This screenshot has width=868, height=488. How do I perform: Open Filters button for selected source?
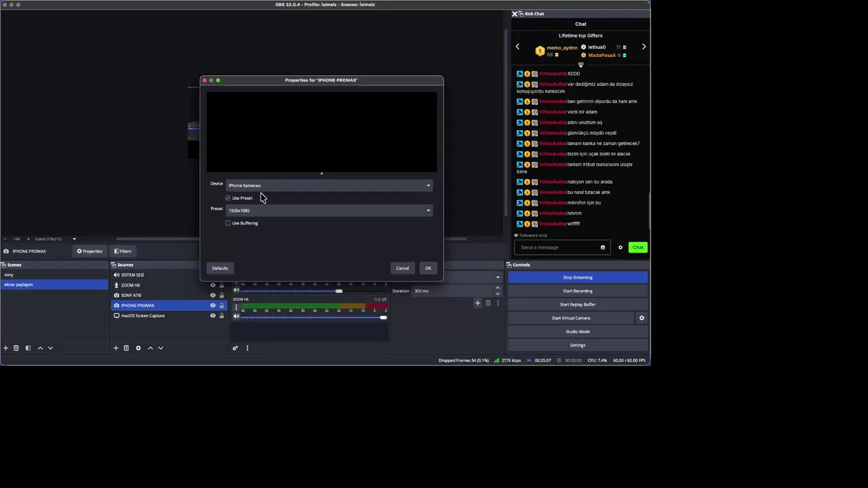[x=123, y=251]
